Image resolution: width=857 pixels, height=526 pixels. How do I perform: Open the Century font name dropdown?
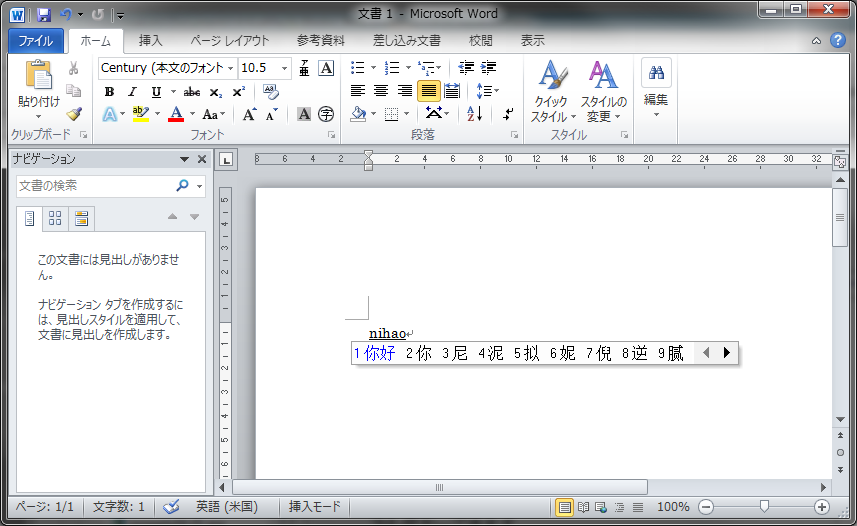click(231, 68)
